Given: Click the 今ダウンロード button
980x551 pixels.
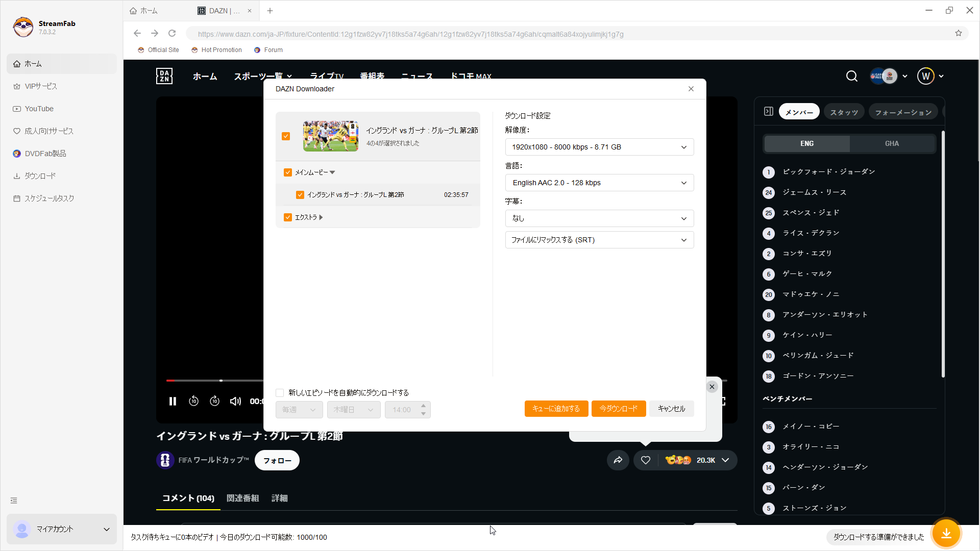Looking at the screenshot, I should pyautogui.click(x=619, y=409).
